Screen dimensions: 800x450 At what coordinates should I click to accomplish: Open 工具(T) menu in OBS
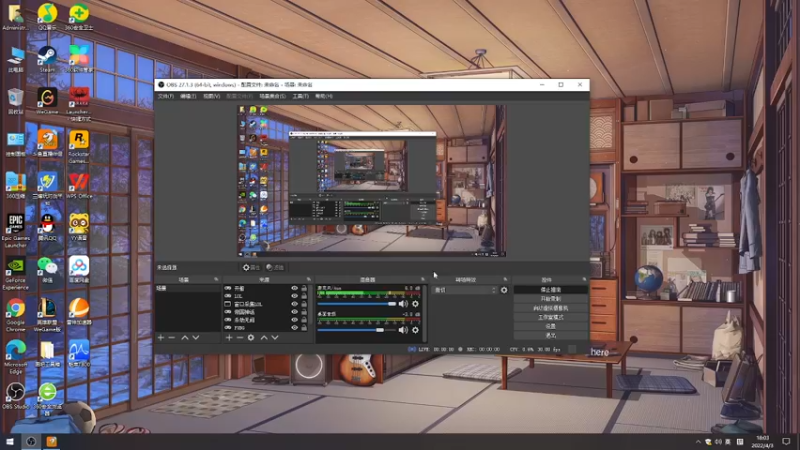pos(301,96)
